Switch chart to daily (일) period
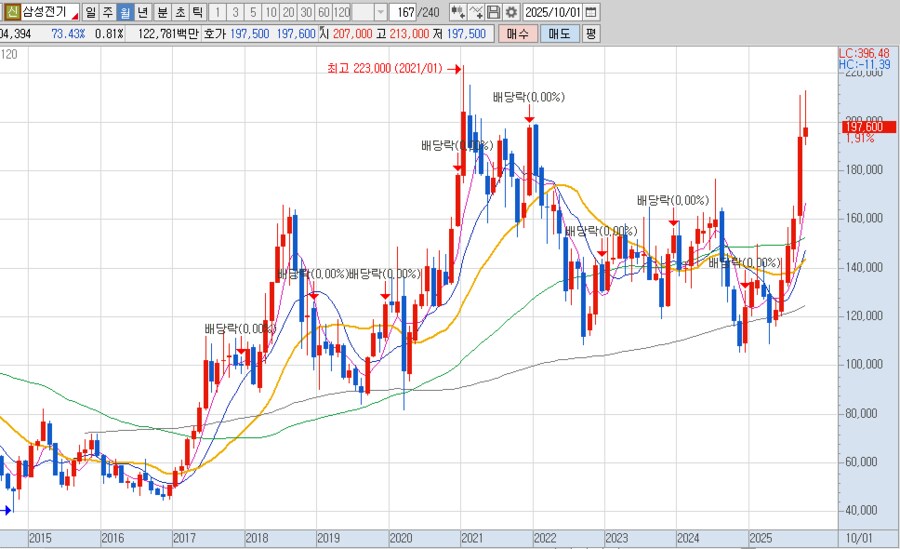 91,13
